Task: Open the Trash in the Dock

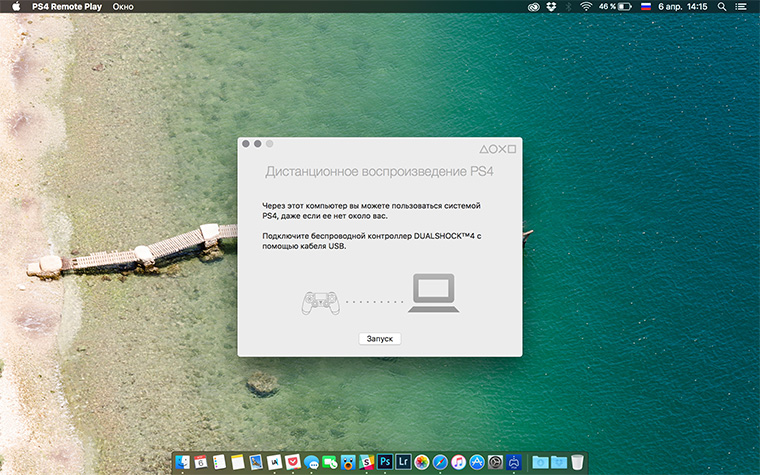Action: coord(577,462)
